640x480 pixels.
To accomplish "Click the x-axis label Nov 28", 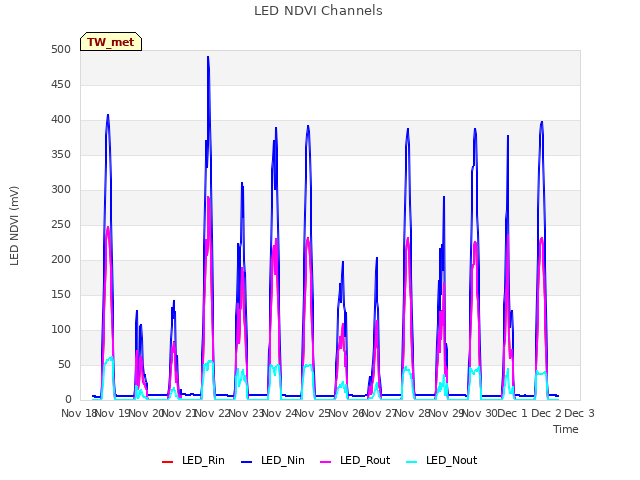I will pos(412,413).
